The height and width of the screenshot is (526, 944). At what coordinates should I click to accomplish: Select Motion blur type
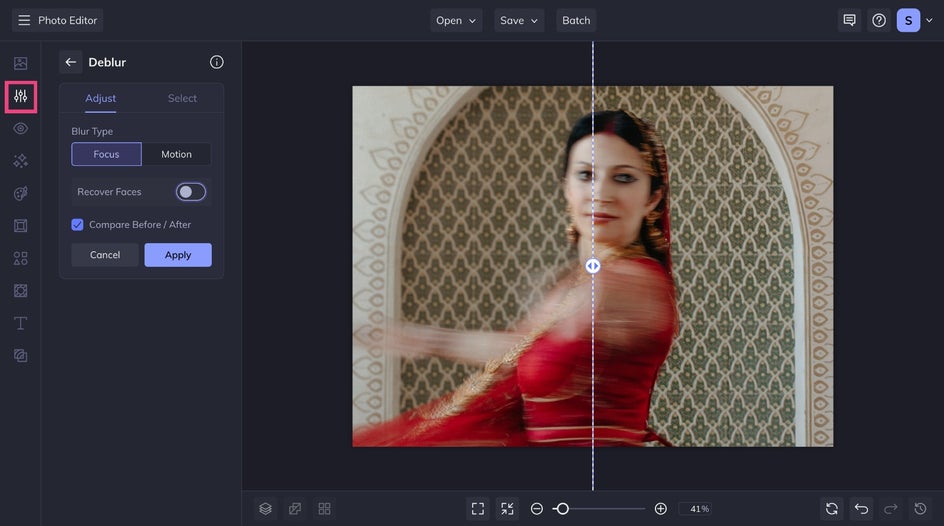tap(176, 154)
